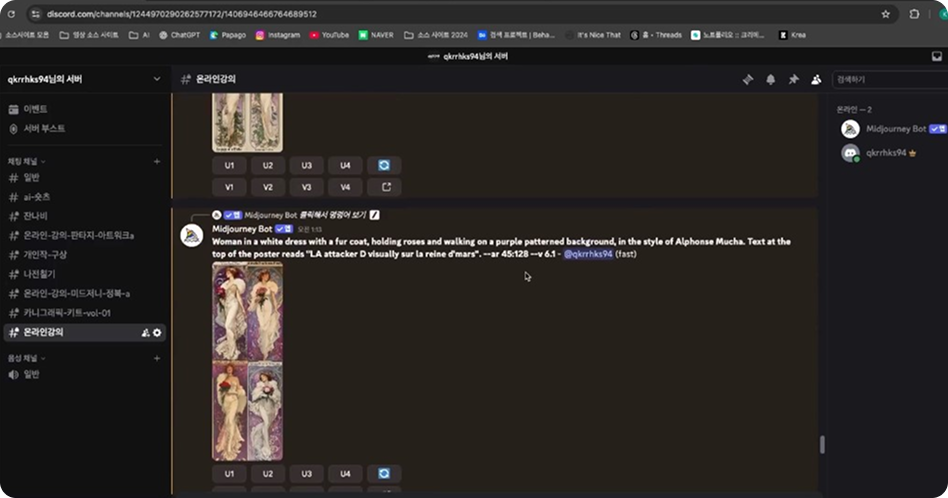
Task: Toggle the member list icon
Action: pos(816,79)
